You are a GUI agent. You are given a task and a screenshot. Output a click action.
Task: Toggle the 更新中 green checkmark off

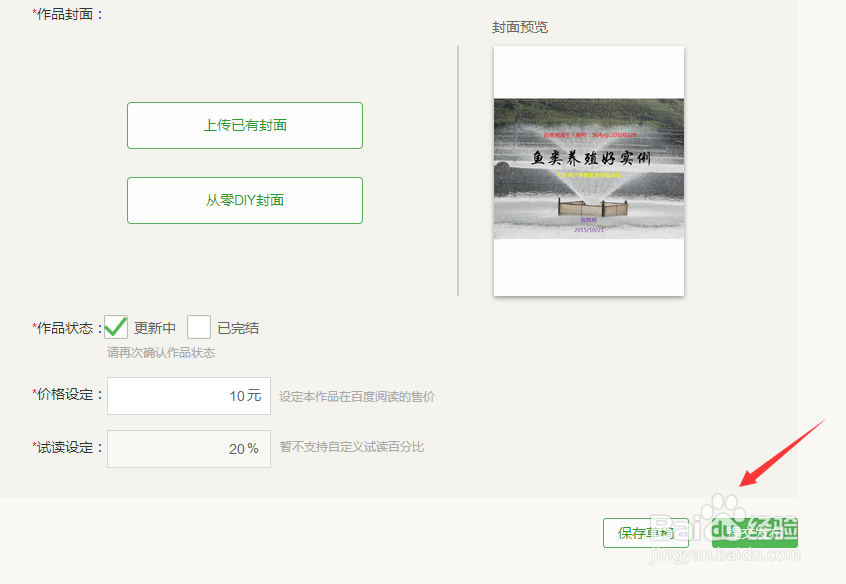pos(115,326)
